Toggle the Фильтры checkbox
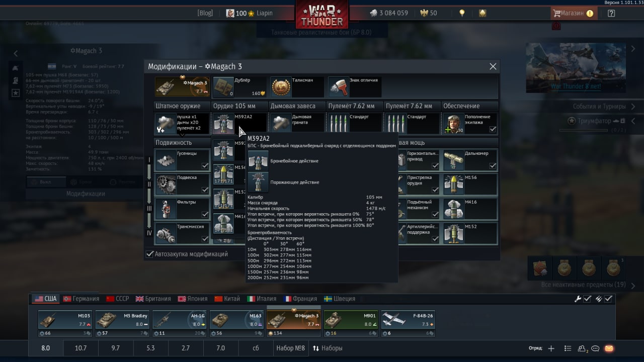Viewport: 644px width, 362px height. [205, 215]
